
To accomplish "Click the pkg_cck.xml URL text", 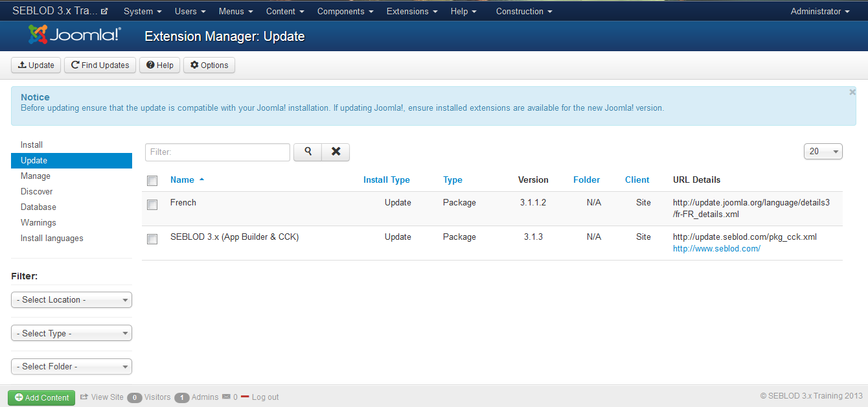I will click(x=745, y=237).
